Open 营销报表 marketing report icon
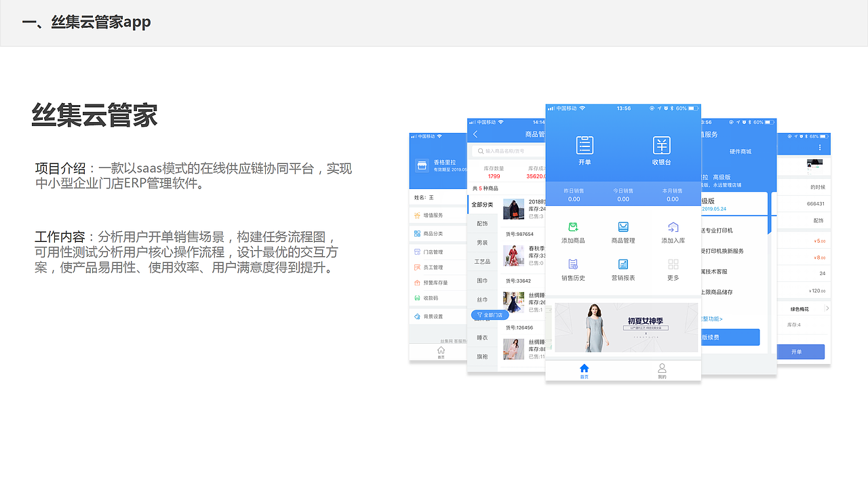The height and width of the screenshot is (488, 868). click(623, 264)
